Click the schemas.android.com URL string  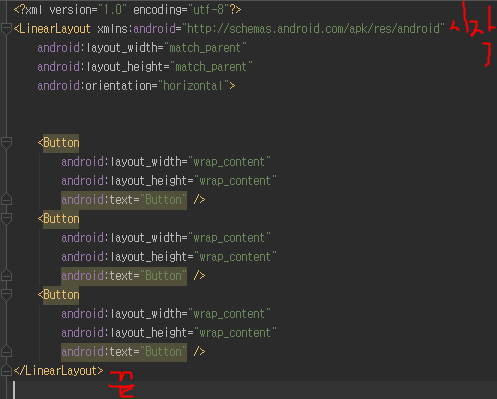[313, 29]
